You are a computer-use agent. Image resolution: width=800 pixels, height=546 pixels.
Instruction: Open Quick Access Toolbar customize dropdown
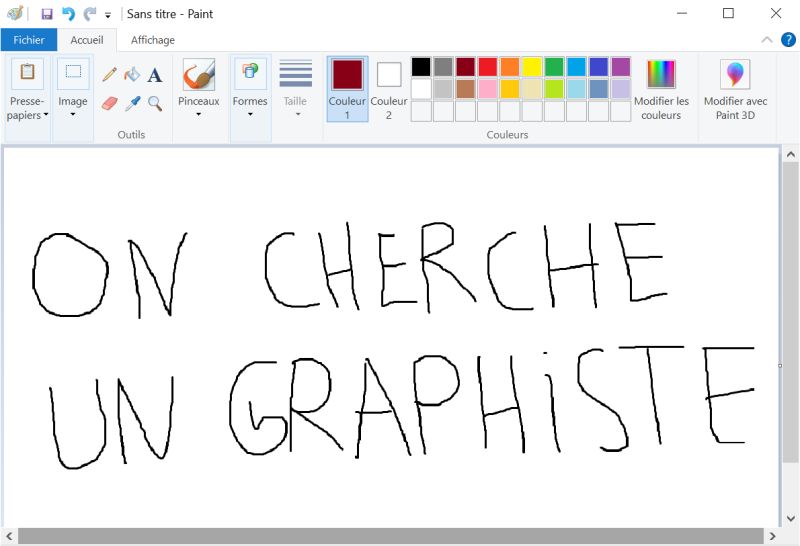pyautogui.click(x=108, y=15)
